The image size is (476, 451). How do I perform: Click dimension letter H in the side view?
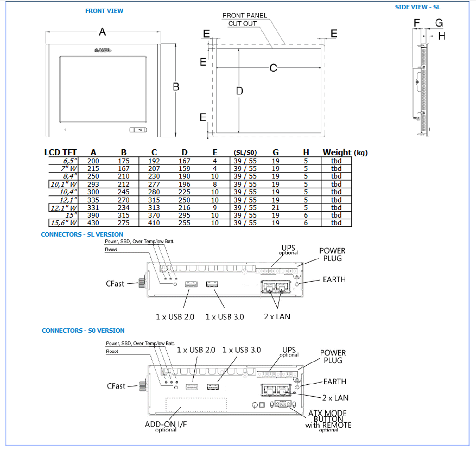(x=442, y=36)
